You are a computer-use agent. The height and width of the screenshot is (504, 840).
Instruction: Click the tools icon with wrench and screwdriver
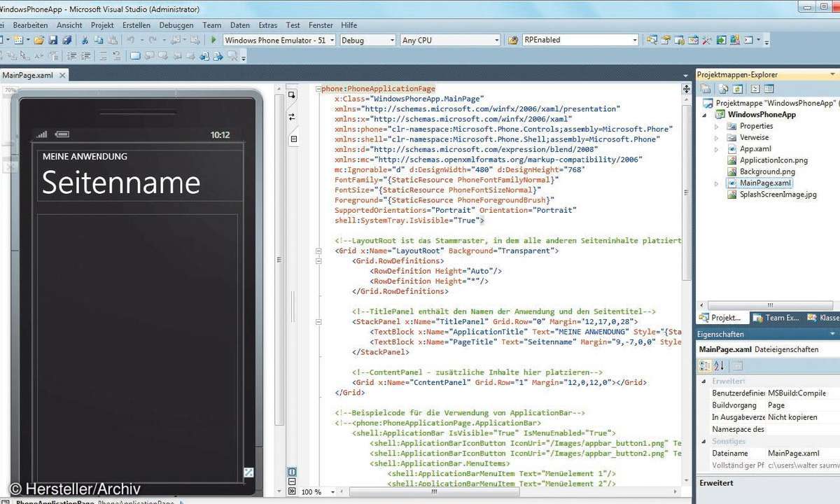point(707,40)
